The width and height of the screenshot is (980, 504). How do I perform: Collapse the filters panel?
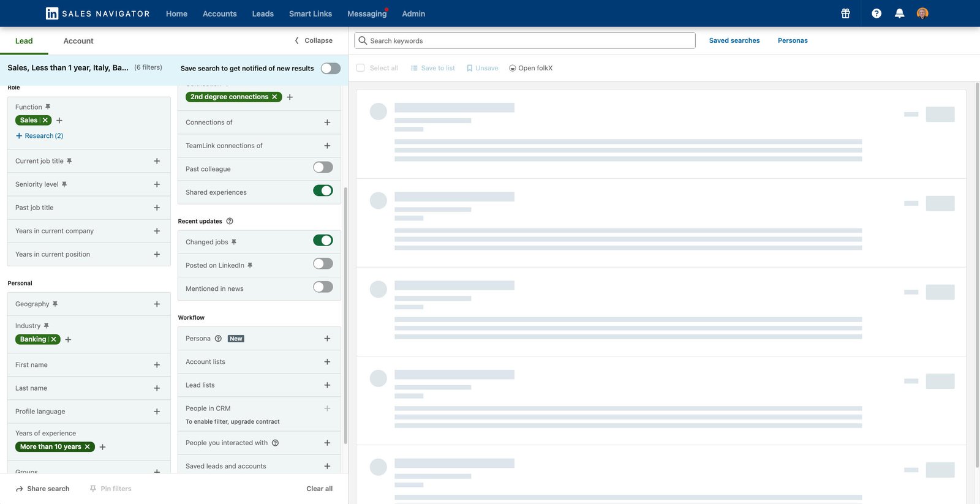pyautogui.click(x=314, y=40)
